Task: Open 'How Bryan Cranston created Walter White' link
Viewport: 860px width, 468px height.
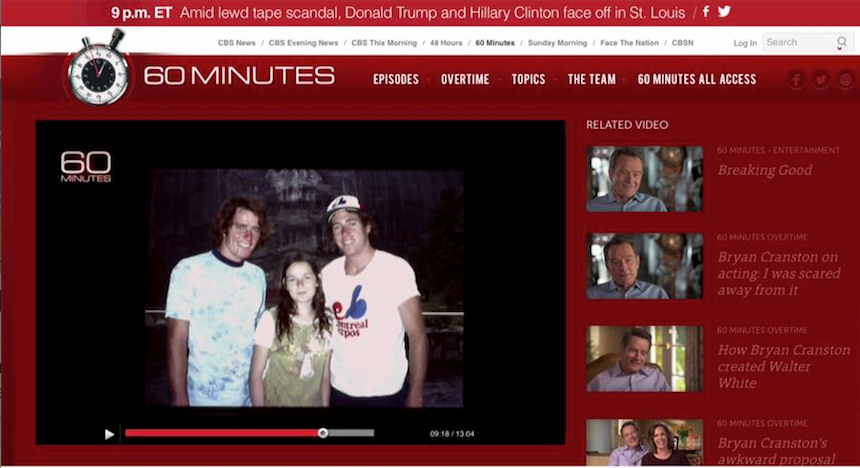Action: [x=784, y=366]
